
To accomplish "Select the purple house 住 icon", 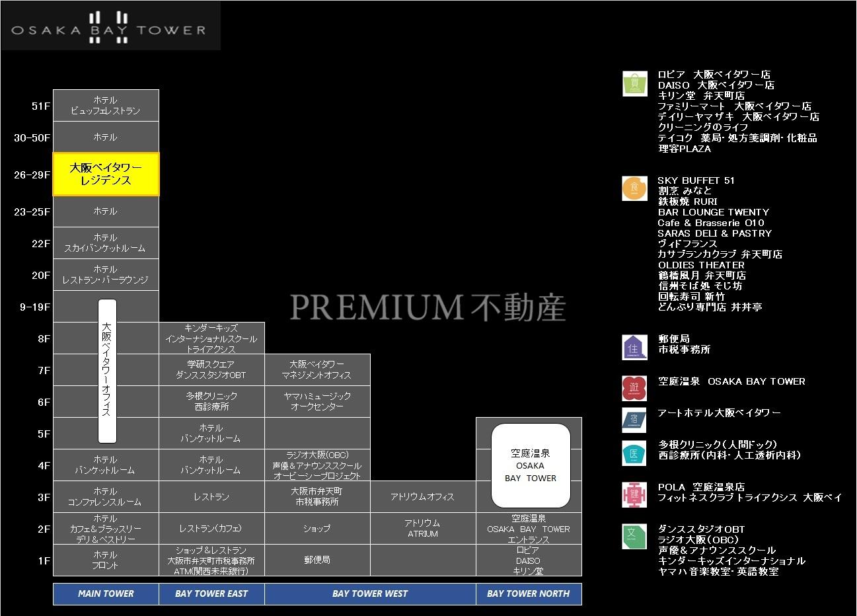I will pyautogui.click(x=634, y=348).
